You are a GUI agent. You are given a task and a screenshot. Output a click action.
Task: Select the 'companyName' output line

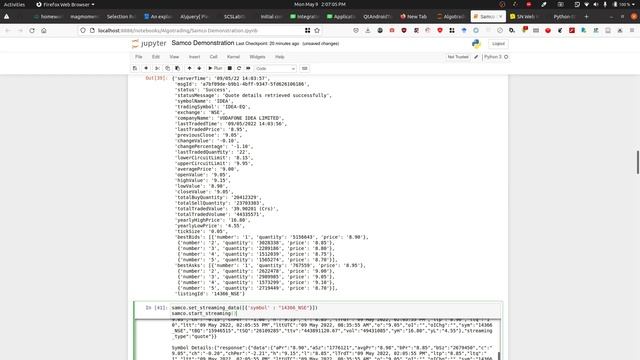(230, 118)
